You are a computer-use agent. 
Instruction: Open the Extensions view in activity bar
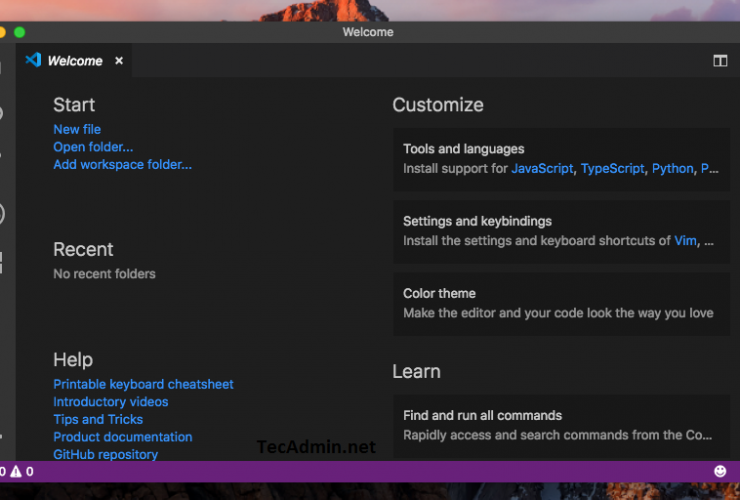2,263
